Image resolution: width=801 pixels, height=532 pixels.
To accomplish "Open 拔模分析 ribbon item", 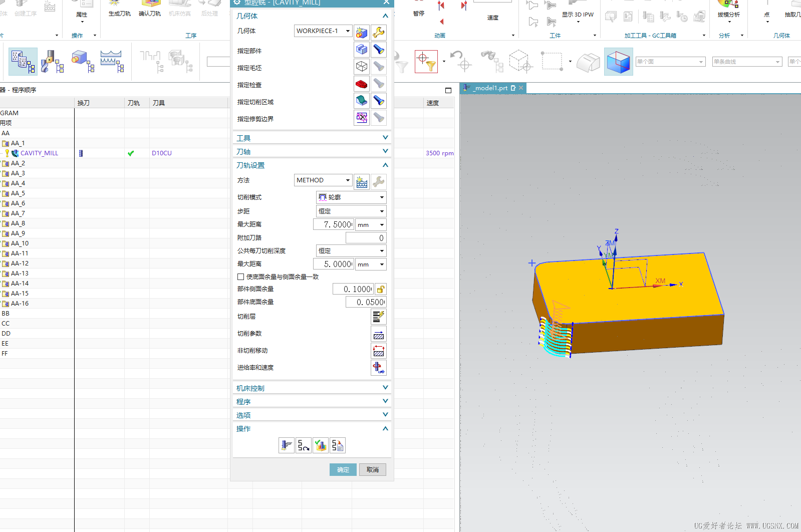I will click(x=729, y=11).
